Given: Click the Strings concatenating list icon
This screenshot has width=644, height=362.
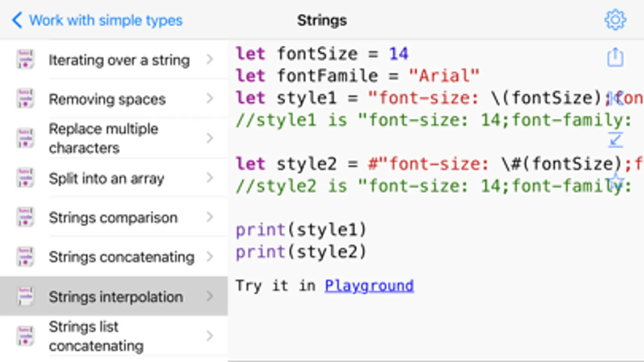Looking at the screenshot, I should pyautogui.click(x=25, y=257).
